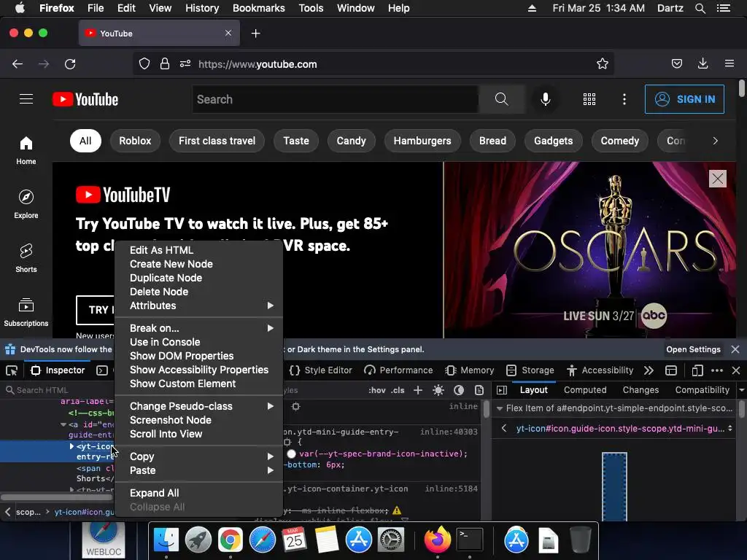
Task: Open Explore in mini guide
Action: 26,204
